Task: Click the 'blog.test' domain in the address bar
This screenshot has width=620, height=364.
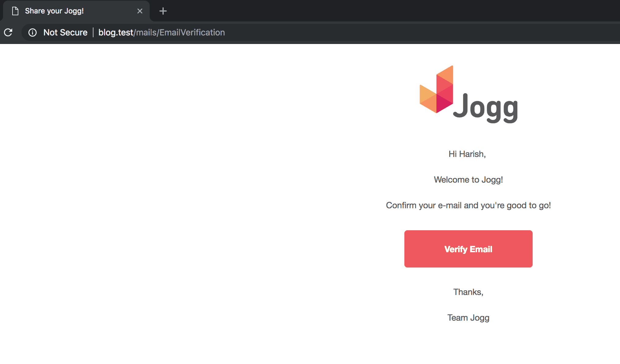Action: (116, 32)
